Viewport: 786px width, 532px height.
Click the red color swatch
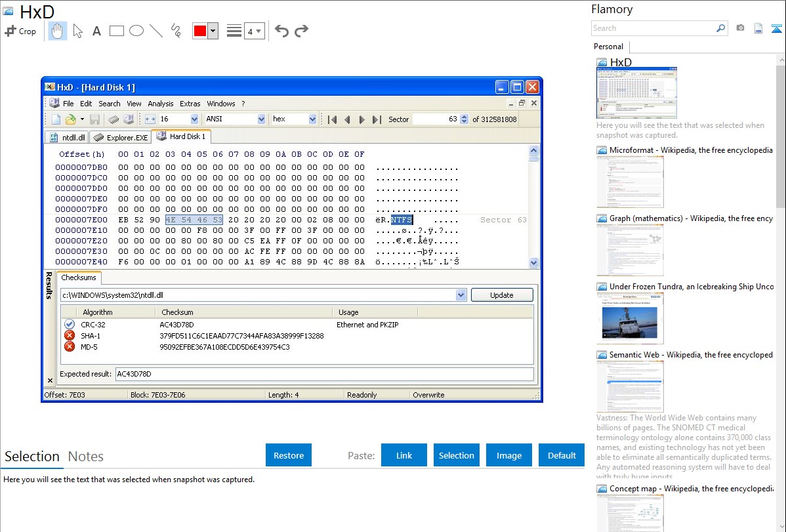pyautogui.click(x=200, y=31)
